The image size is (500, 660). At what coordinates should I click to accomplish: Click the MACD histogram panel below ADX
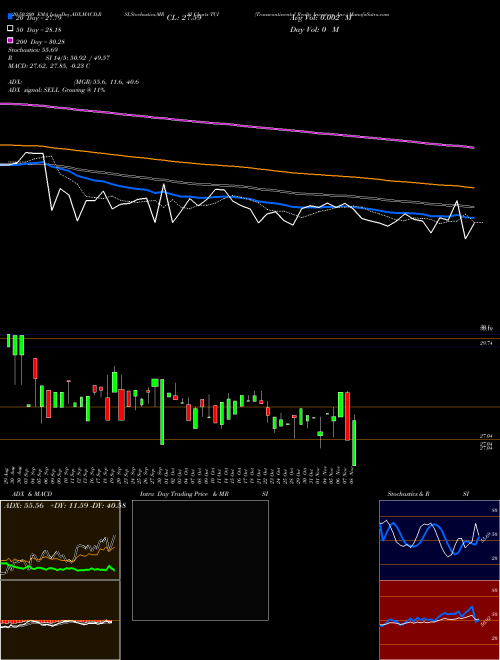pos(60,620)
